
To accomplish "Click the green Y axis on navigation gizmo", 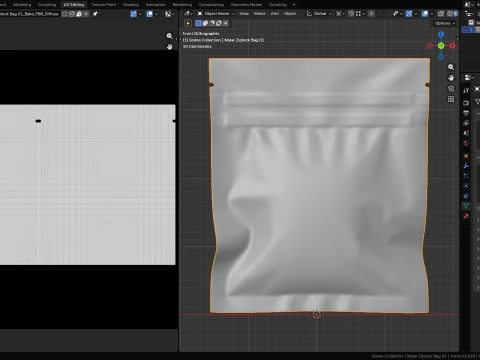I will tap(441, 46).
